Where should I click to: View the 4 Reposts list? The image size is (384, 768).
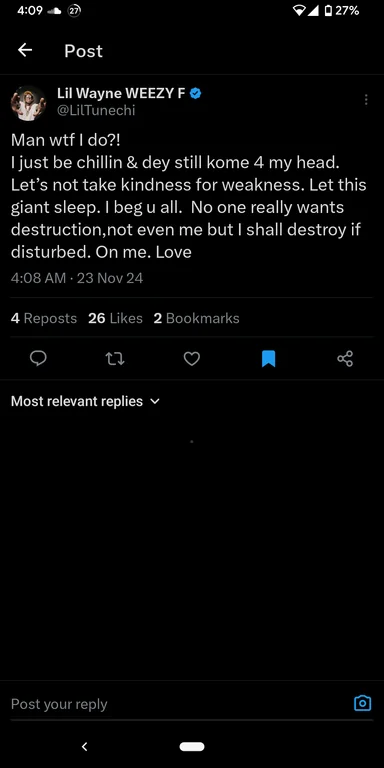(x=44, y=318)
